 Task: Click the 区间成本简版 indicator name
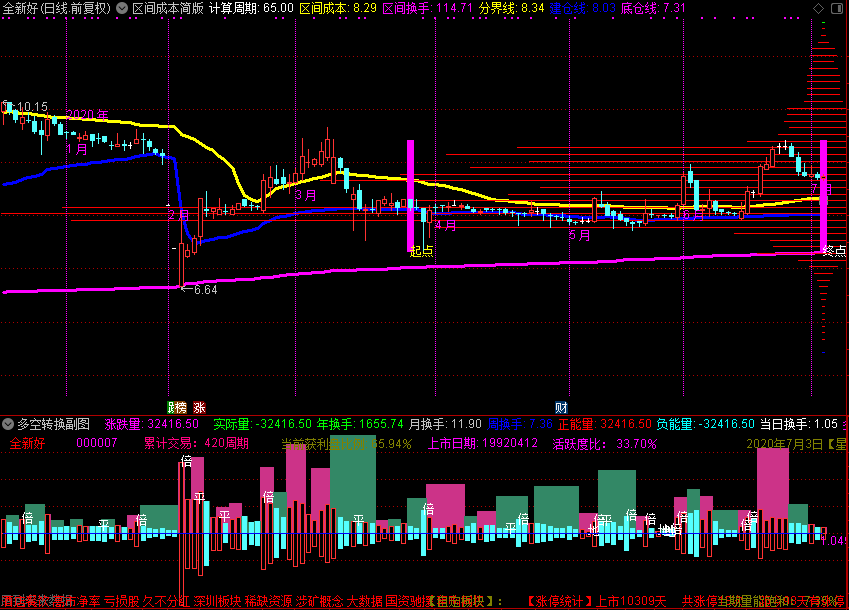168,8
